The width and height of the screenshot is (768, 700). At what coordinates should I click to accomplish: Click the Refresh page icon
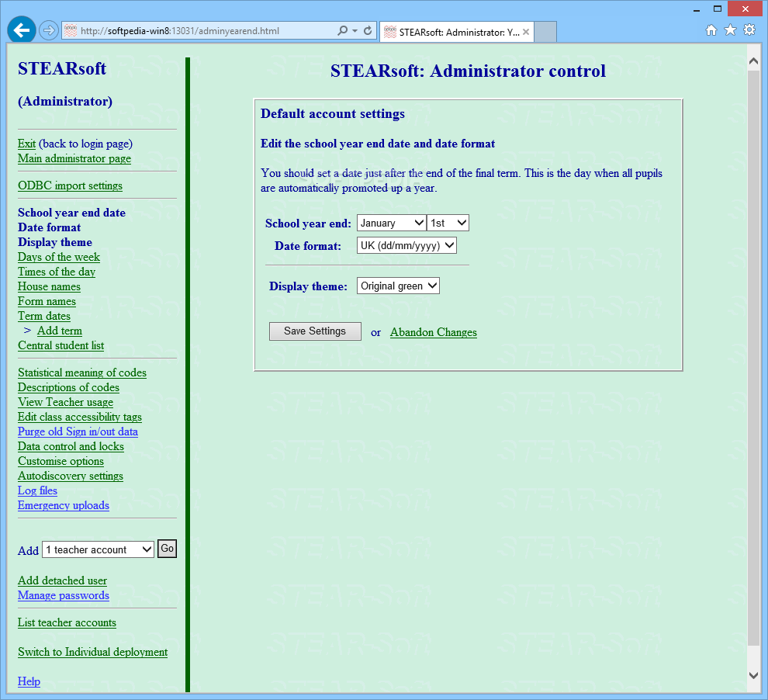[x=368, y=31]
